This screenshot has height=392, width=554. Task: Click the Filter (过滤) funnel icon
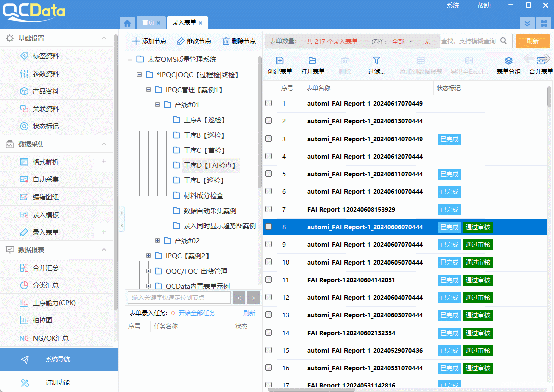(376, 61)
